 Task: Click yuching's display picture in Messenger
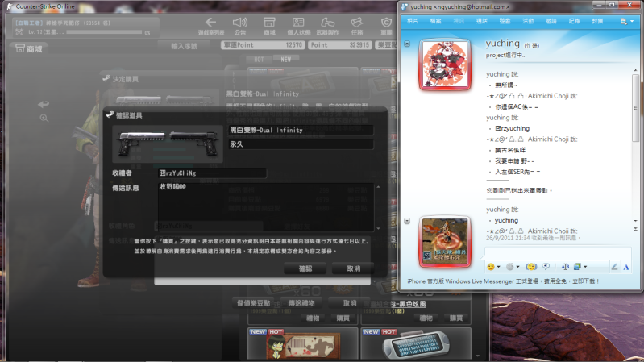pos(445,64)
